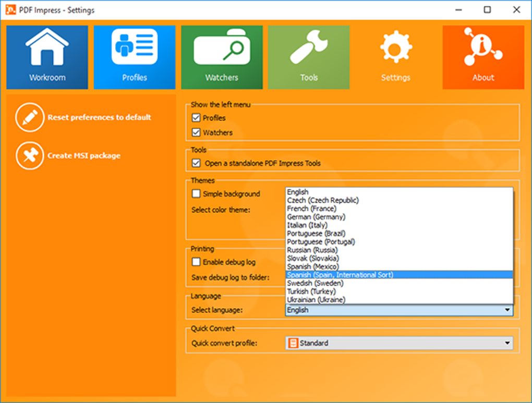Click the PDF Impress title bar logo
The width and height of the screenshot is (532, 403).
coord(10,9)
